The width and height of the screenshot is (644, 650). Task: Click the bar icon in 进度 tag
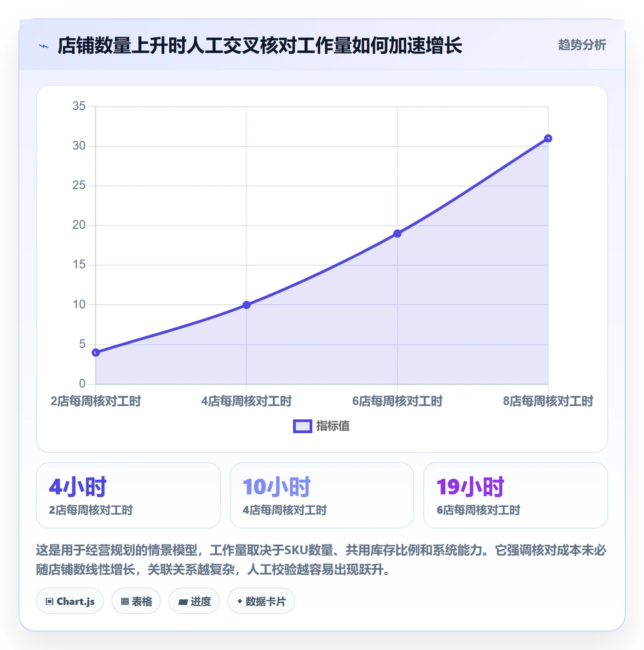[x=183, y=602]
